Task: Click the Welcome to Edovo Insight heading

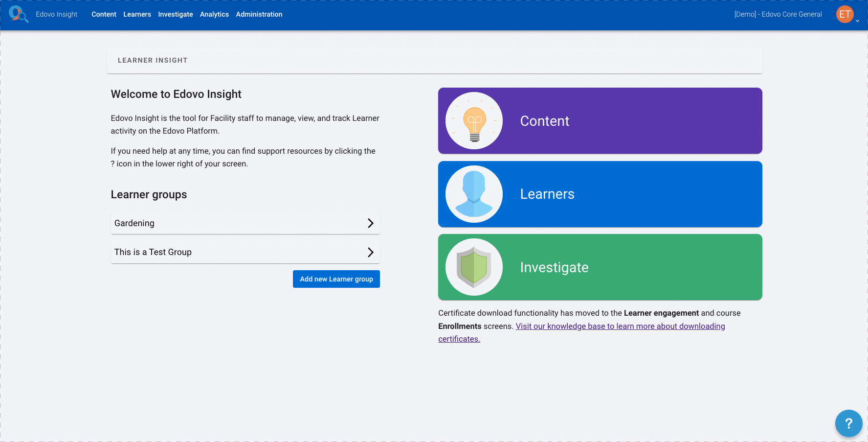Action: coord(176,94)
